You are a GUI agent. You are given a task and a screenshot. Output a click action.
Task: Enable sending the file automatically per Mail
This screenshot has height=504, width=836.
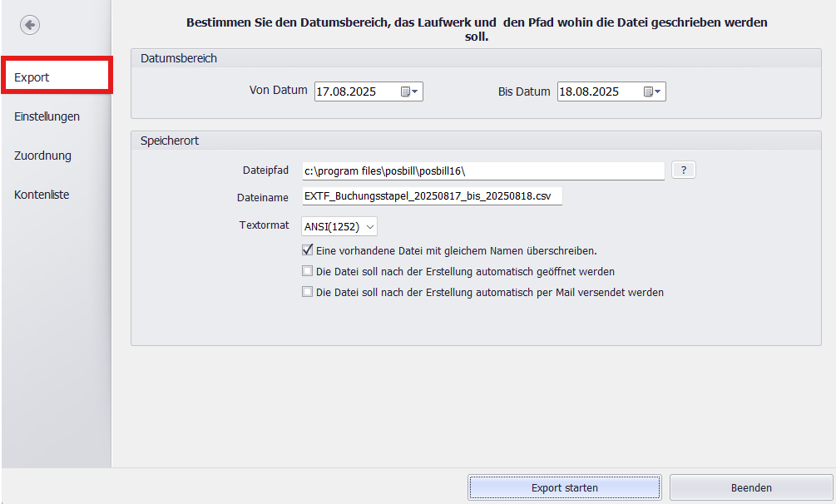[307, 292]
